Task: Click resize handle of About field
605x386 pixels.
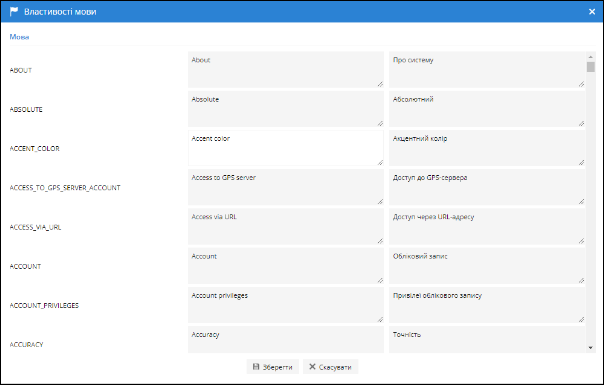Action: click(380, 84)
